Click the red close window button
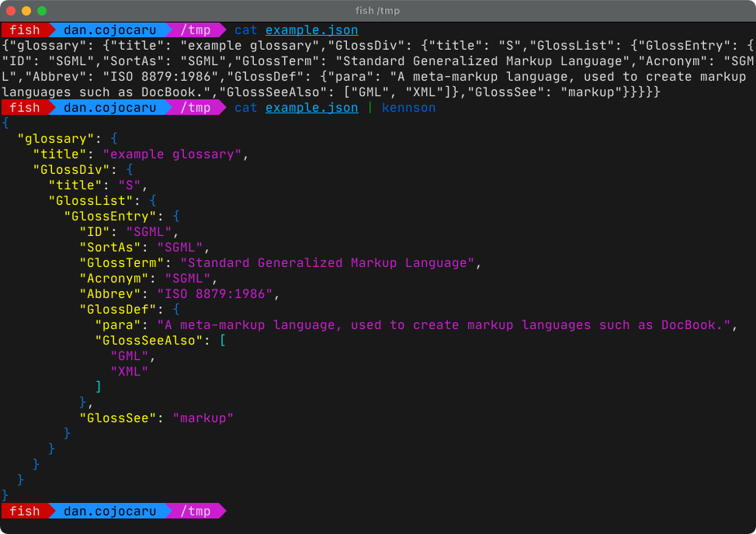 click(11, 11)
